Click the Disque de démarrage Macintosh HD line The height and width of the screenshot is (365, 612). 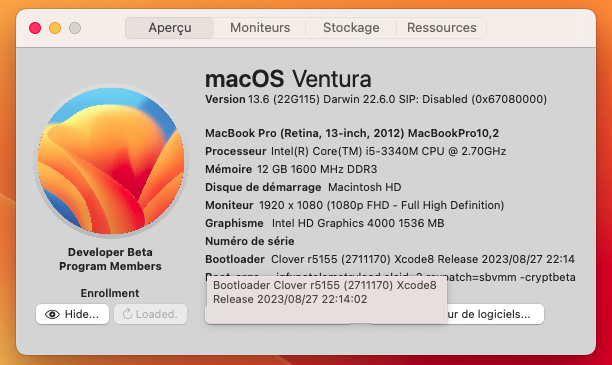pyautogui.click(x=303, y=187)
